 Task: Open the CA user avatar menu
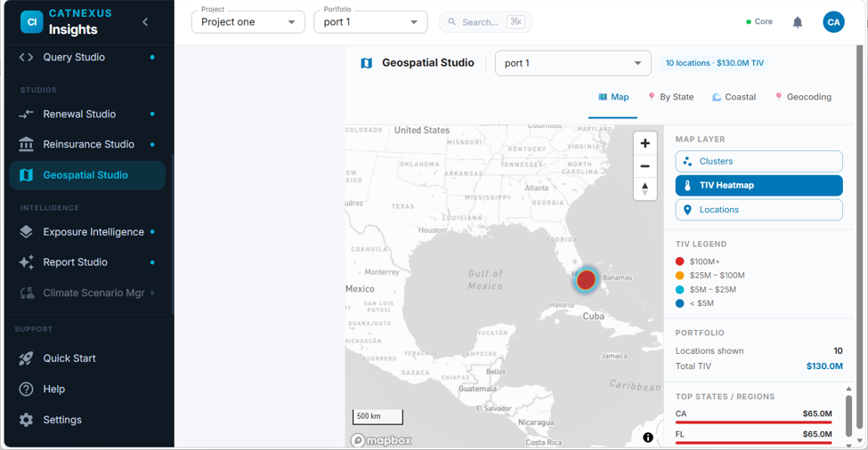tap(833, 22)
